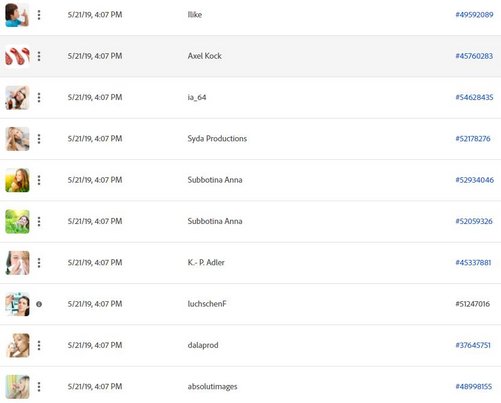Click the thumbnail of boy blowing nose by Ilike
This screenshot has height=403, width=501.
click(17, 15)
